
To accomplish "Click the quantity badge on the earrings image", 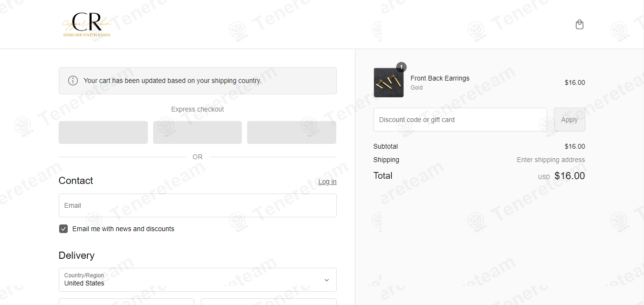I will coord(402,67).
